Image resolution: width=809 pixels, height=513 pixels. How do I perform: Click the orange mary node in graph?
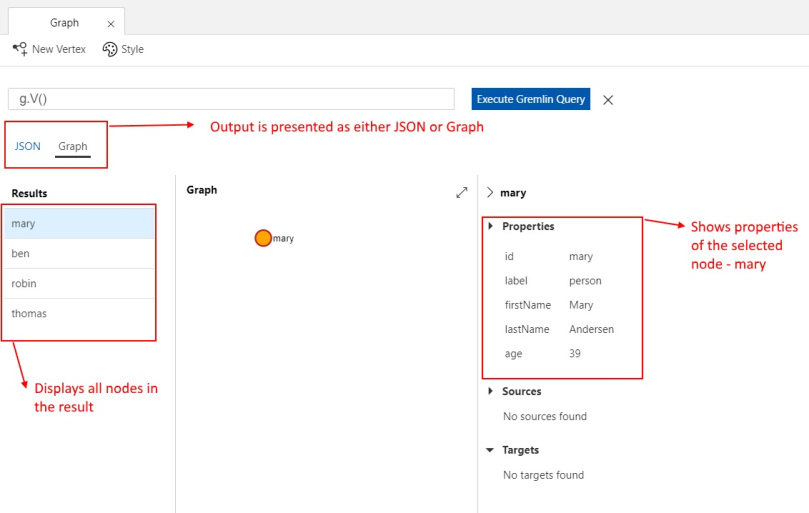[263, 238]
